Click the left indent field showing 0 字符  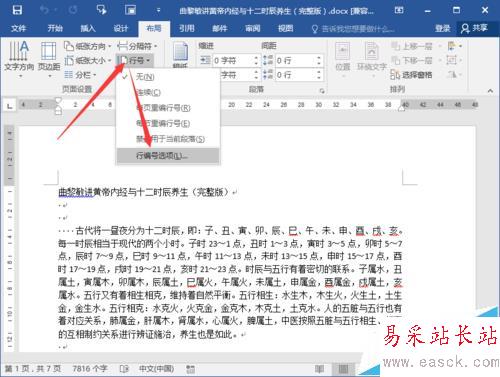pos(232,61)
